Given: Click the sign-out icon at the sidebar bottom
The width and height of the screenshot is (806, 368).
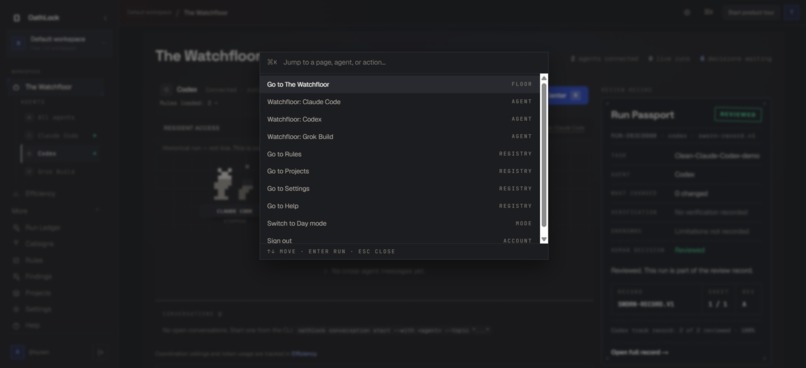Looking at the screenshot, I should [x=100, y=353].
